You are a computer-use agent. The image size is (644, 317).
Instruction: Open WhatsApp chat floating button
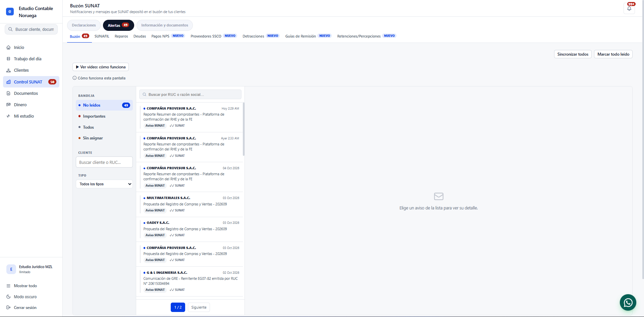click(628, 303)
